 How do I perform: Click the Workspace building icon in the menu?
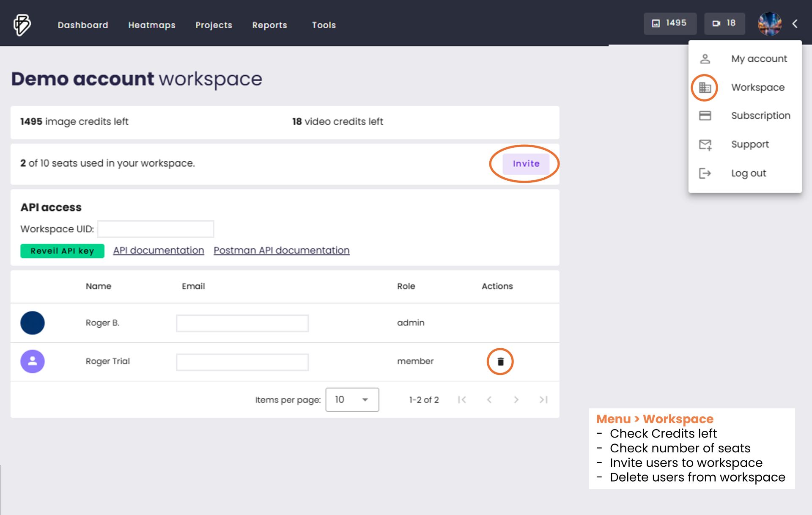tap(705, 88)
